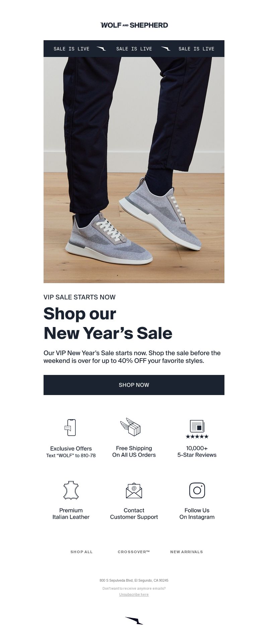This screenshot has height=644, width=268.
Task: Visit the NEW ARRIVALS link
Action: click(x=187, y=552)
